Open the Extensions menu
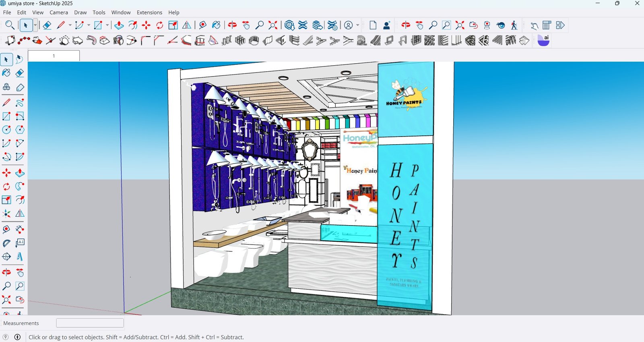 point(149,12)
